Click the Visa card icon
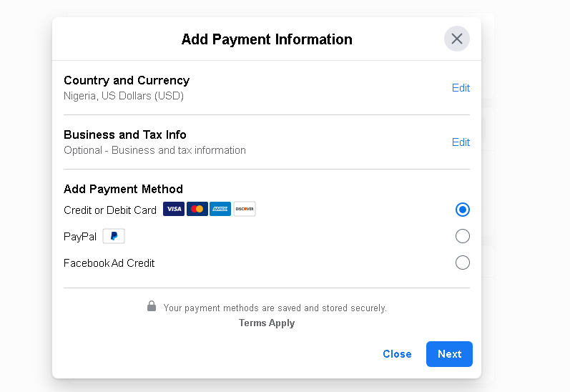The height and width of the screenshot is (392, 570). 174,210
